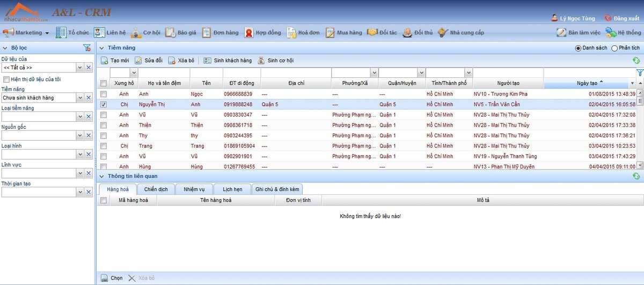Viewport: 644px width, 285px height.
Task: Open Bàn làm việc workspace
Action: [x=578, y=33]
